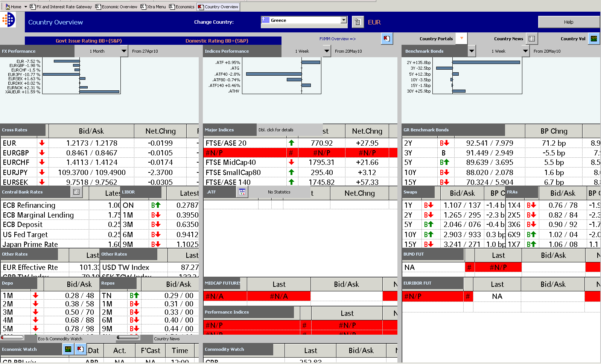Click the Country Vol label

[573, 39]
